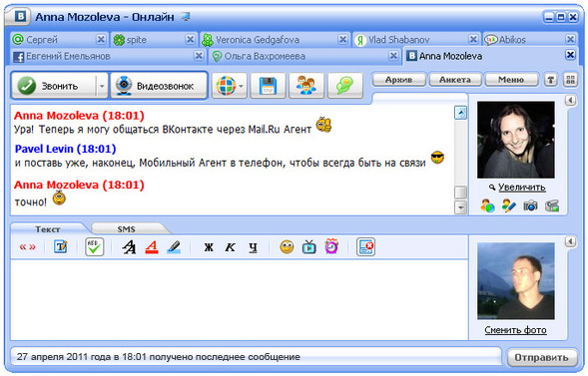Click the T text-size icon near Меню
588x376 pixels.
click(550, 80)
